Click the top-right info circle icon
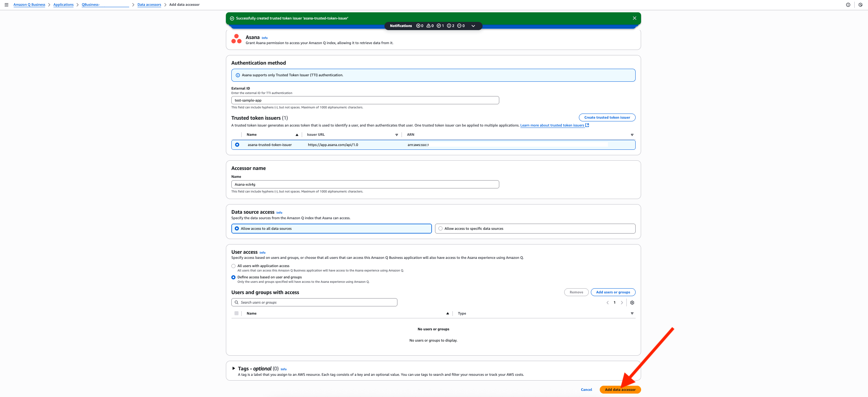868x397 pixels. tap(848, 5)
